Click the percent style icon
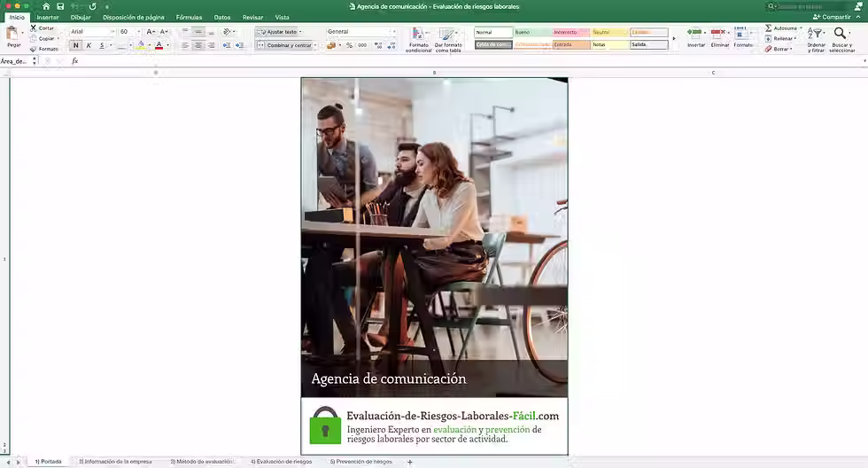The height and width of the screenshot is (468, 868). (349, 45)
